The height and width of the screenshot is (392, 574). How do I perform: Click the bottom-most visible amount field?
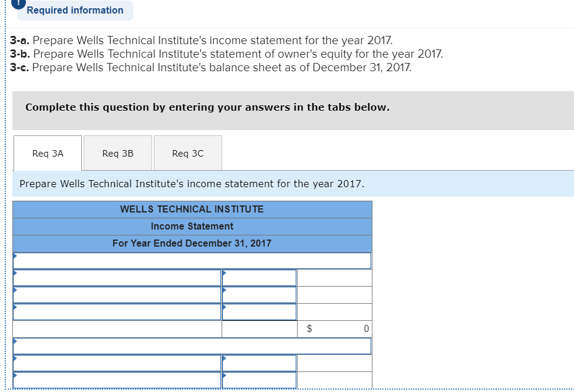click(259, 380)
